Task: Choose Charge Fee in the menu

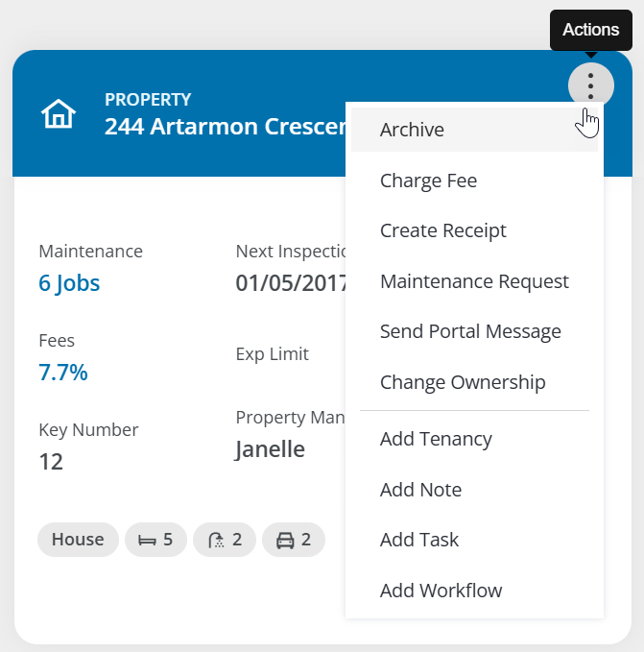Action: [428, 181]
